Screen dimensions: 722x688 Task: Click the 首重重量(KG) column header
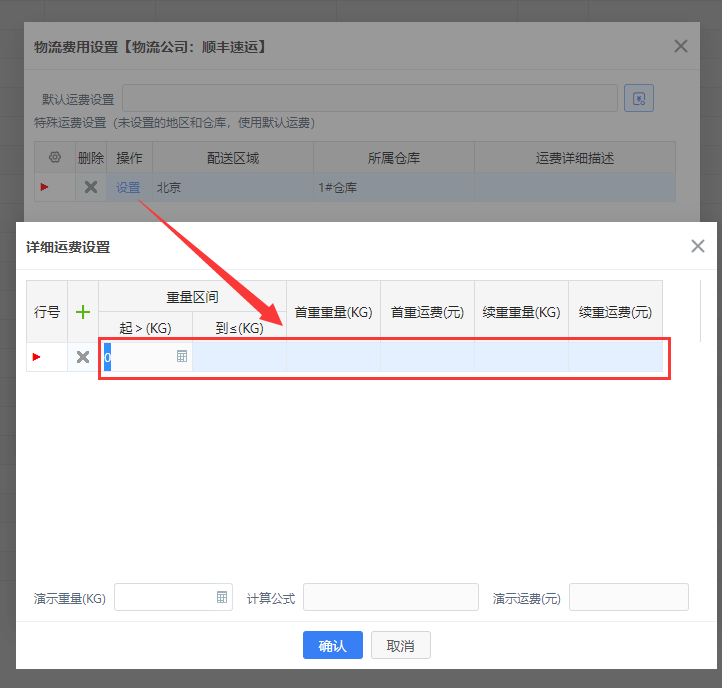[333, 312]
